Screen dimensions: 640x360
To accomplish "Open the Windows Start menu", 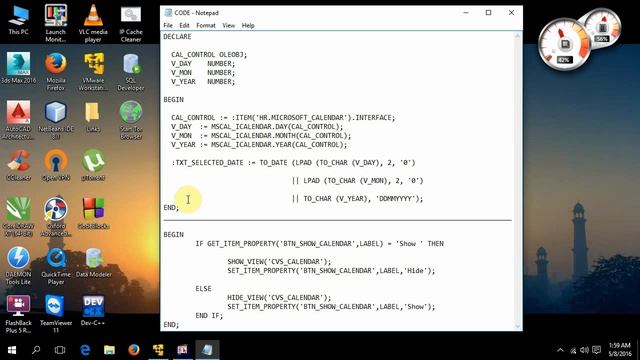I will (x=12, y=350).
